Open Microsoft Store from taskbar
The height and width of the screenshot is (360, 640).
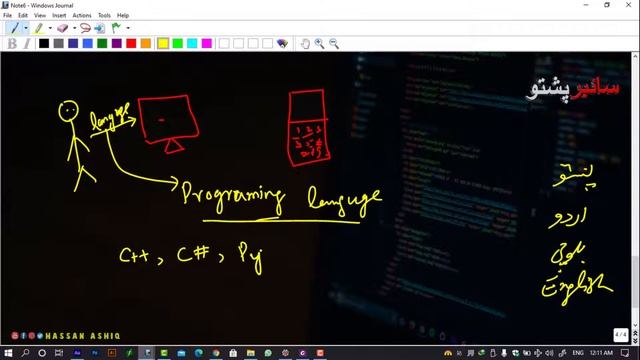point(233,353)
